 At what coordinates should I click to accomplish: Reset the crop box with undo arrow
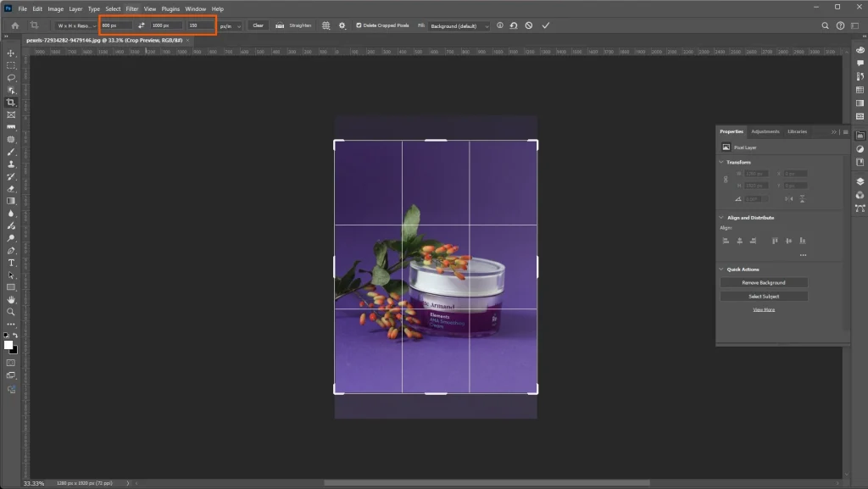point(514,25)
